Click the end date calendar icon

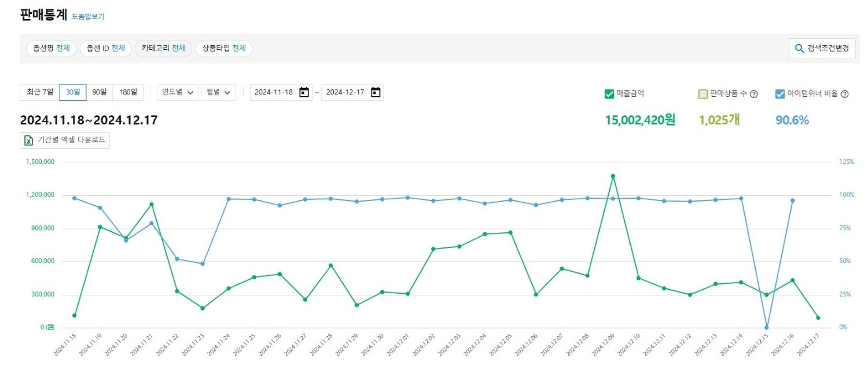pos(376,93)
